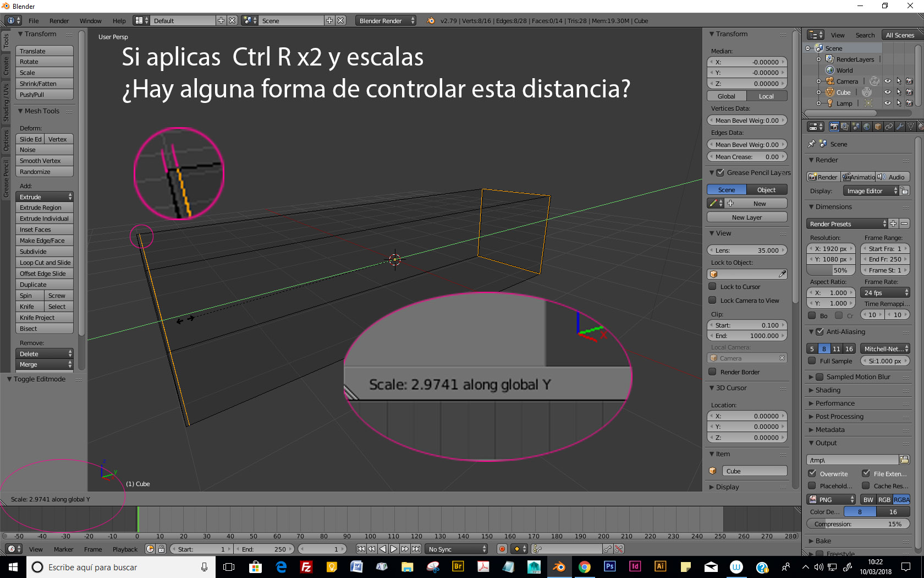Image resolution: width=924 pixels, height=578 pixels.
Task: Open the Blender Render engine dropdown
Action: pos(386,20)
